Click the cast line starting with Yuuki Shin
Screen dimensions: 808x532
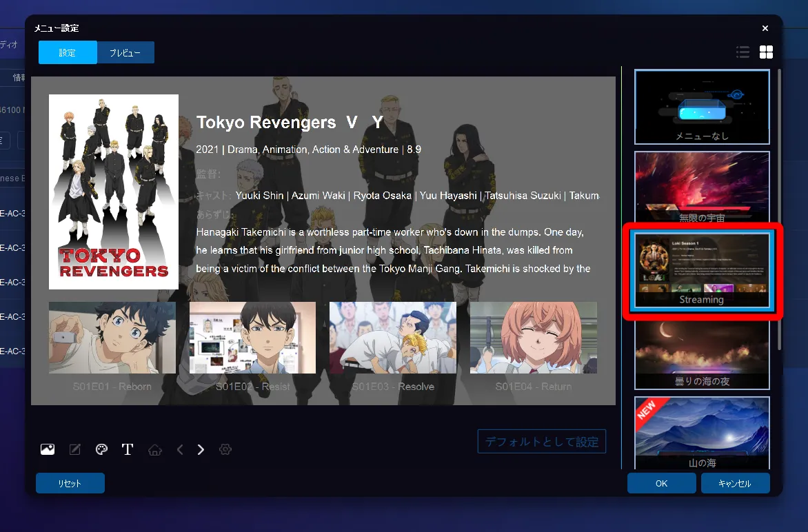417,196
